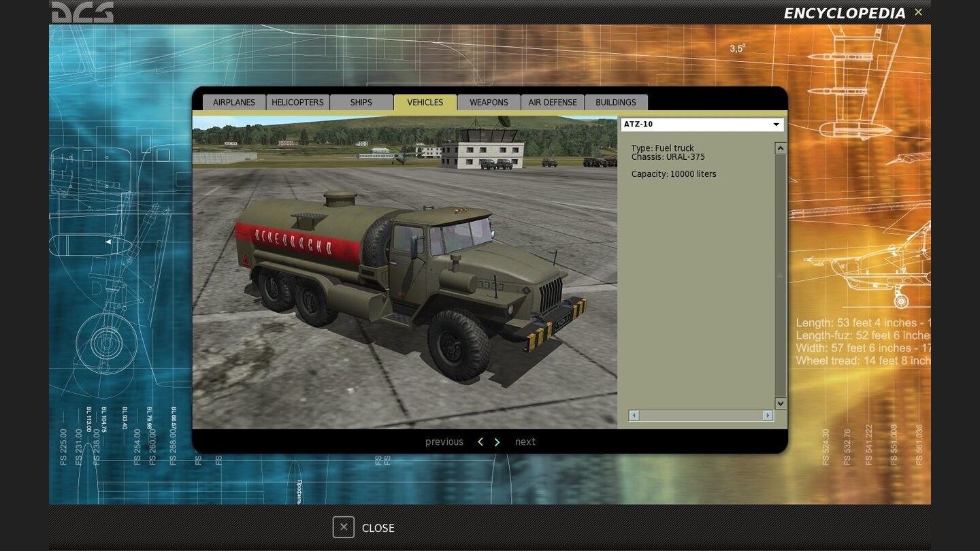
Task: Click the green right chevron for next entry
Action: (497, 442)
